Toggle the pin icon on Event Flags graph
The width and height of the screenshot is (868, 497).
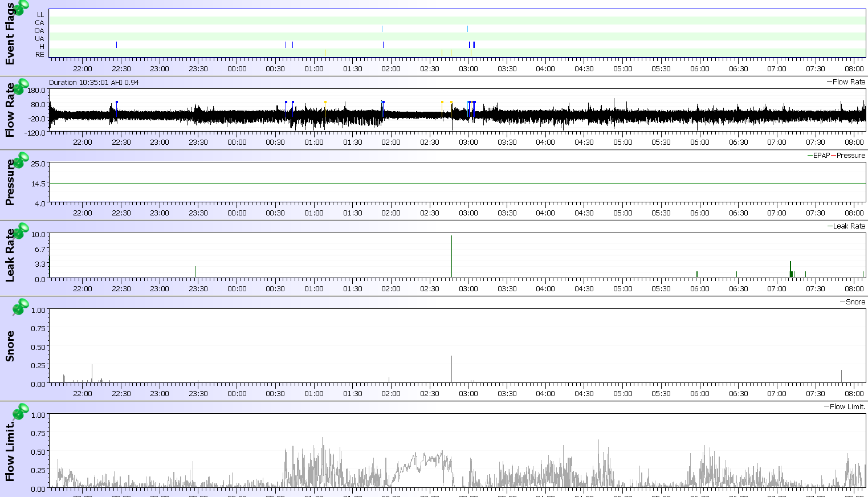pos(21,7)
